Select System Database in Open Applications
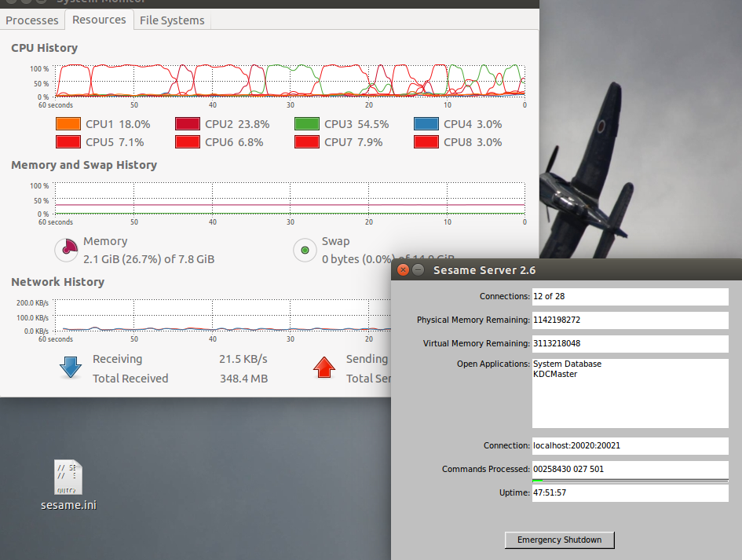This screenshot has height=560, width=742. pos(567,364)
